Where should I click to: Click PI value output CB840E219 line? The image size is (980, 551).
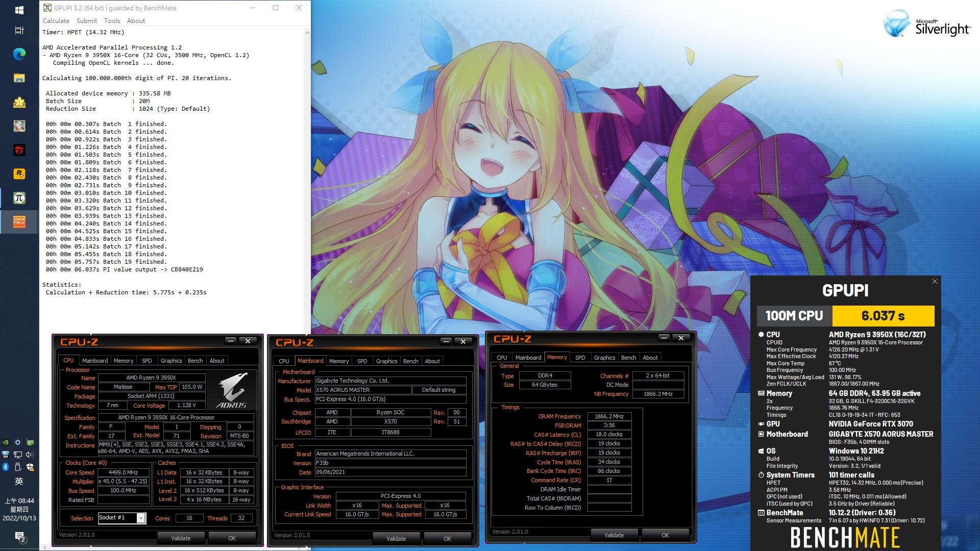(x=125, y=269)
